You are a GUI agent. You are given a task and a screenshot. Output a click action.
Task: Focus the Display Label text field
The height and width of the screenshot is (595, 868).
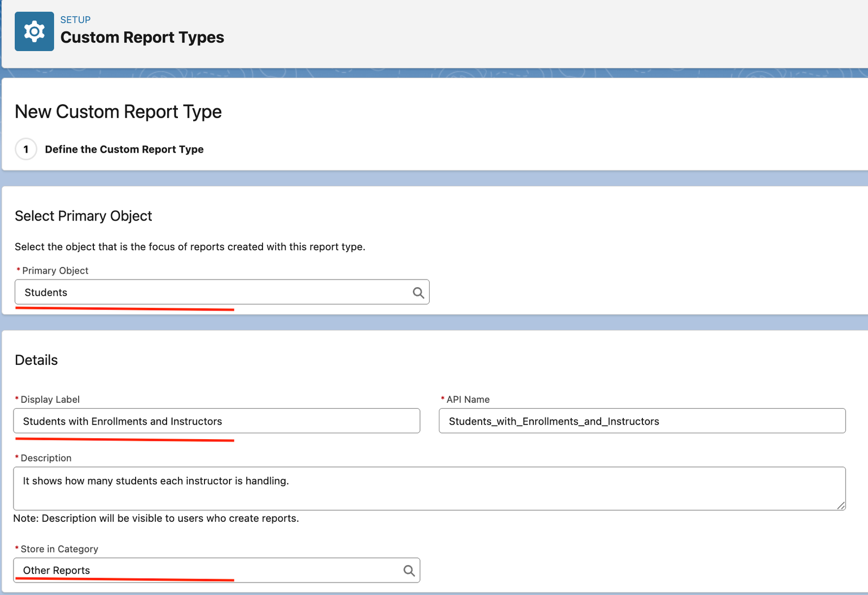(x=216, y=421)
